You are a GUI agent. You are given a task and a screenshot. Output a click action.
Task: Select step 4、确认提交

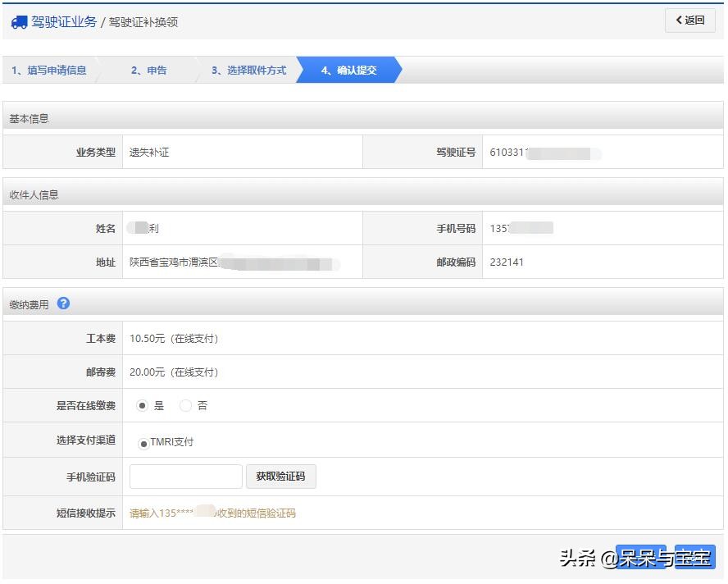coord(348,71)
